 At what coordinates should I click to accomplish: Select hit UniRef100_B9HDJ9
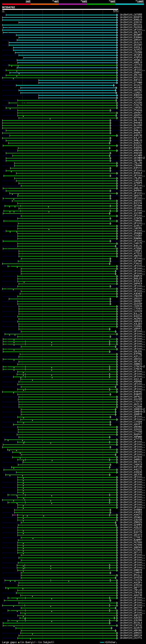pos(131,20)
